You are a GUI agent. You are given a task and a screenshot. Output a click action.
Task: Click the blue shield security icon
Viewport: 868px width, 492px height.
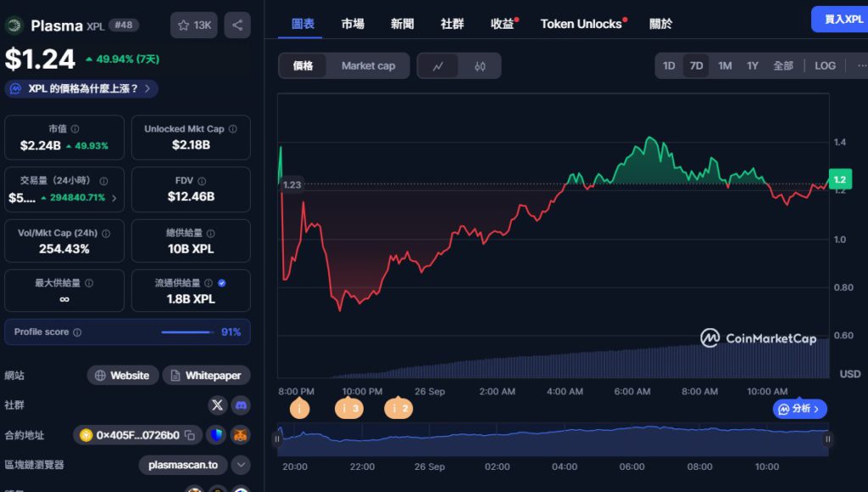click(x=217, y=435)
